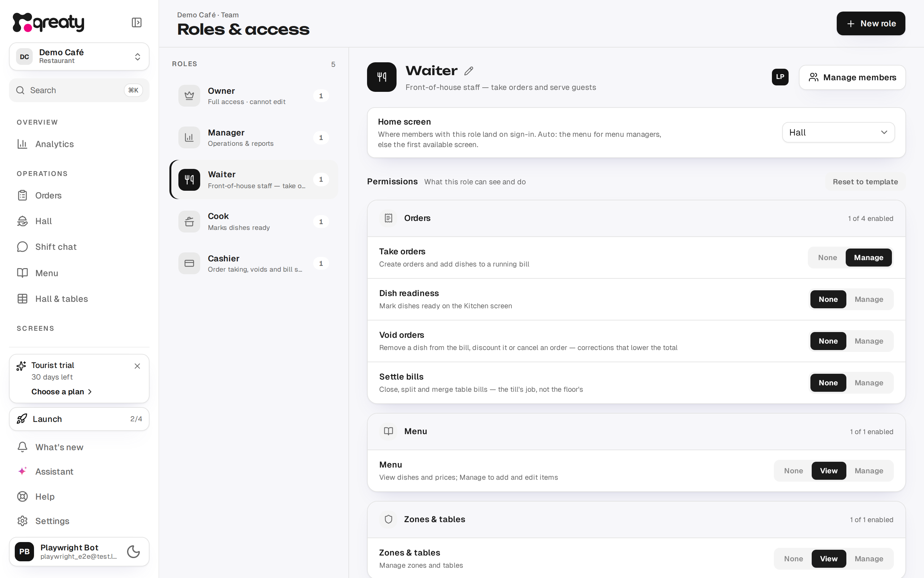Screen dimensions: 924x578
Task: Open the Assistant
Action: (x=79, y=471)
